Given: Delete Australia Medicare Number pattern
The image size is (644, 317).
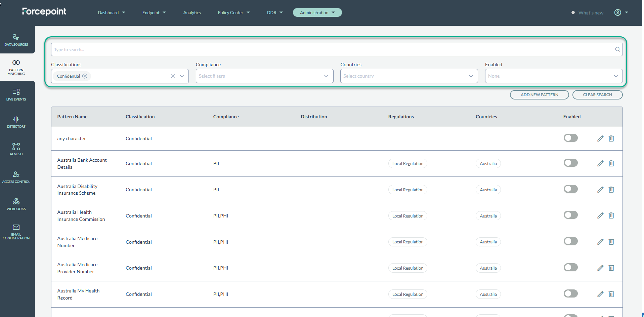Looking at the screenshot, I should pyautogui.click(x=611, y=242).
